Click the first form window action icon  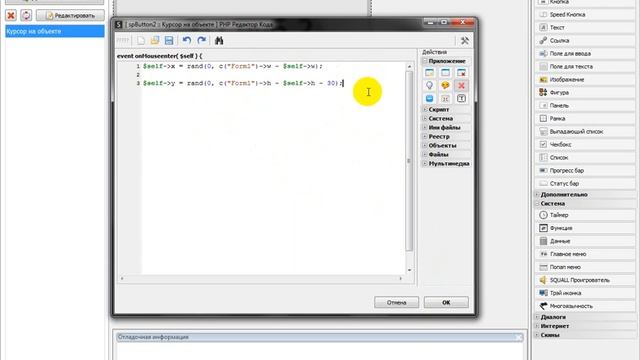(x=429, y=73)
